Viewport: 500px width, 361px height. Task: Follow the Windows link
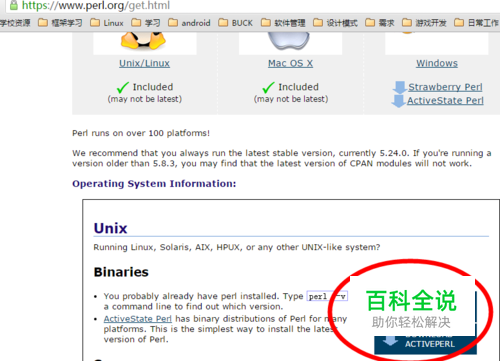pyautogui.click(x=437, y=63)
